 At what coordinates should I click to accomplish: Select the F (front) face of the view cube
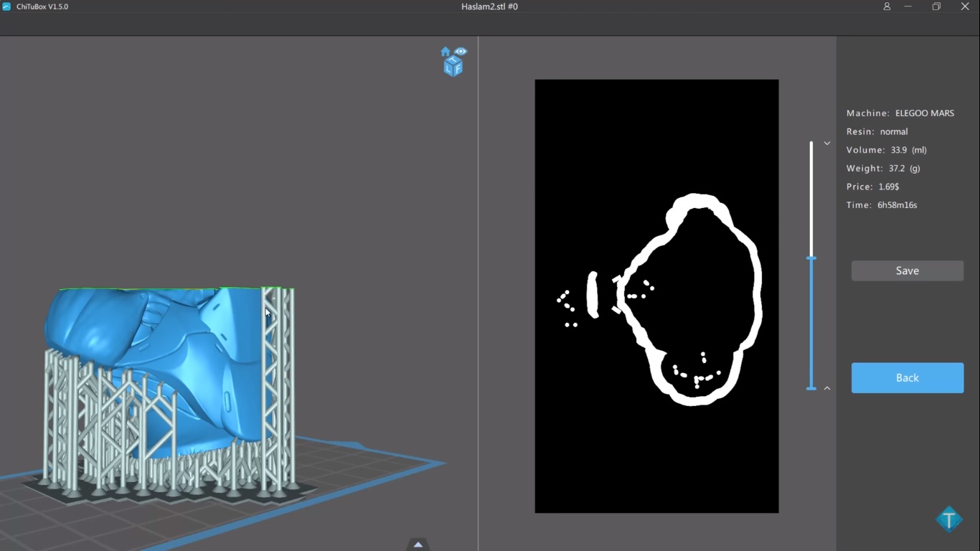tap(458, 69)
